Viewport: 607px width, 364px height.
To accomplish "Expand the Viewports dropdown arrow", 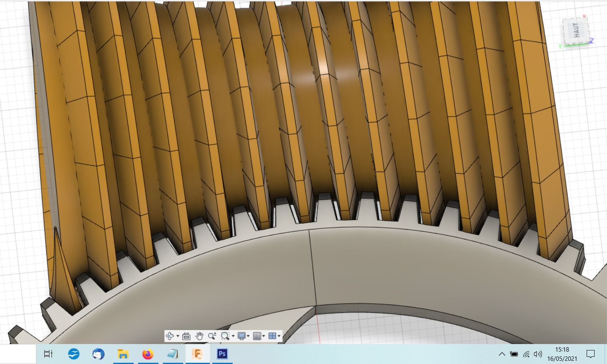I will tap(279, 336).
